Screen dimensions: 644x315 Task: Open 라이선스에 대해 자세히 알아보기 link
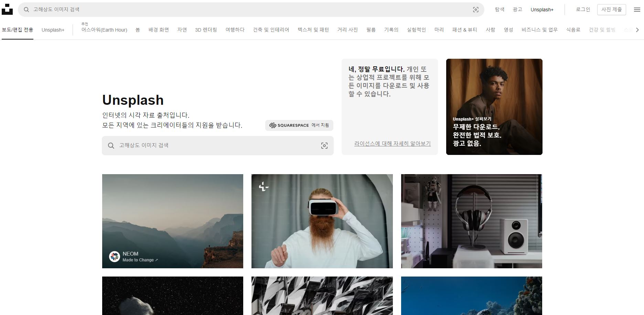pos(393,144)
